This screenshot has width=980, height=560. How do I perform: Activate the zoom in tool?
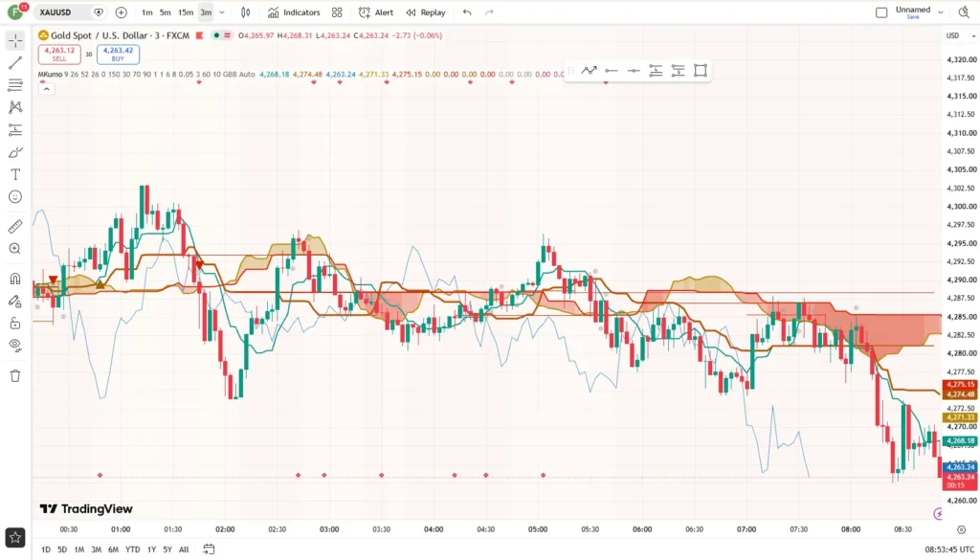click(15, 249)
